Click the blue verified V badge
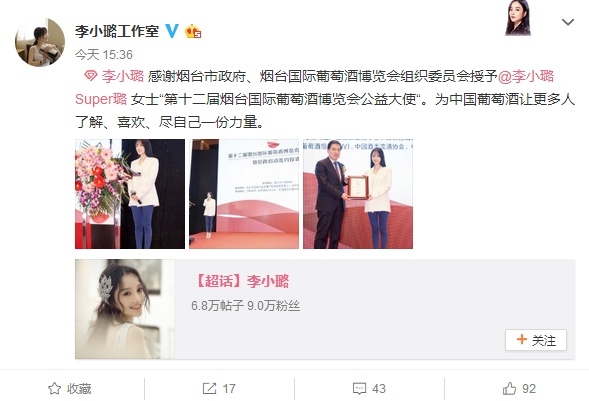 pos(172,30)
